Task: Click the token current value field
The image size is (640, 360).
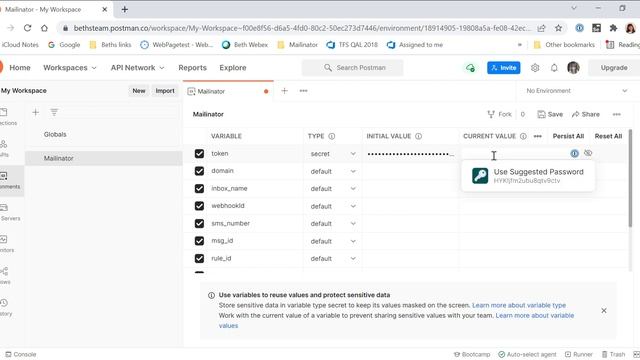Action: point(514,154)
